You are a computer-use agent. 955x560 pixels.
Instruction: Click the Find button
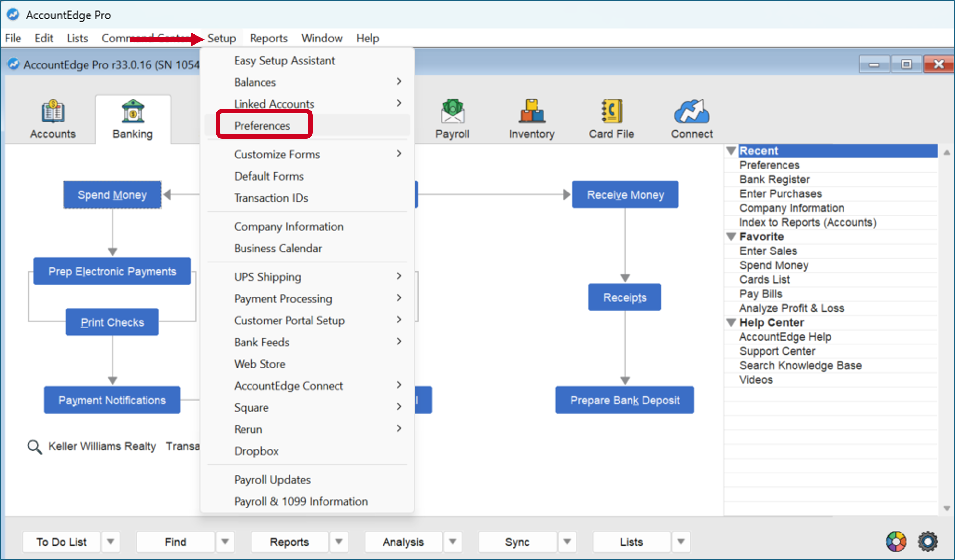(175, 542)
